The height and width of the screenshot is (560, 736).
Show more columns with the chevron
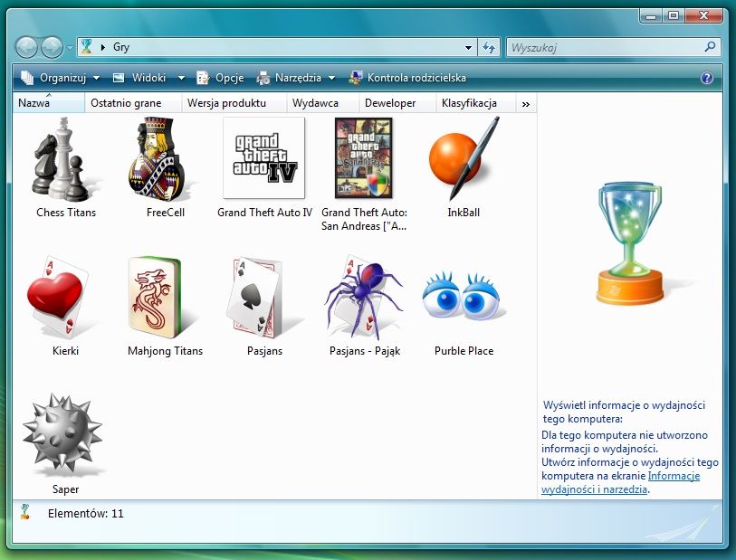tap(526, 104)
